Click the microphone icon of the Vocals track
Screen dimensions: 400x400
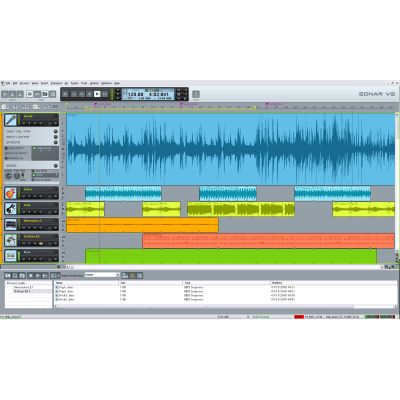11,120
